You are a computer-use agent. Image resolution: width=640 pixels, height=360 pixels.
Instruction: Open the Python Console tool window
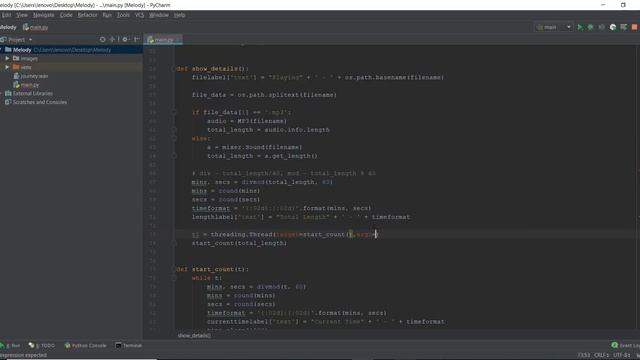pos(86,346)
